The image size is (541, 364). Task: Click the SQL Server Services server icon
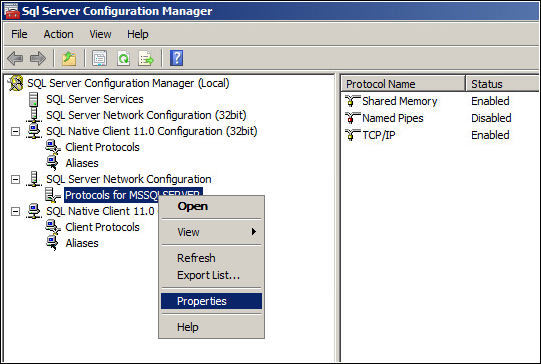(x=33, y=99)
